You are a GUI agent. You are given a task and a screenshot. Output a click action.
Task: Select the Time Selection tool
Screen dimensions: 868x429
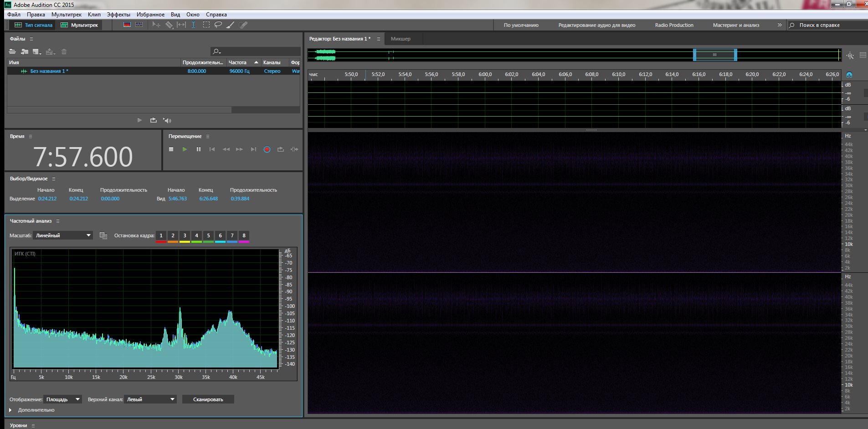click(194, 25)
